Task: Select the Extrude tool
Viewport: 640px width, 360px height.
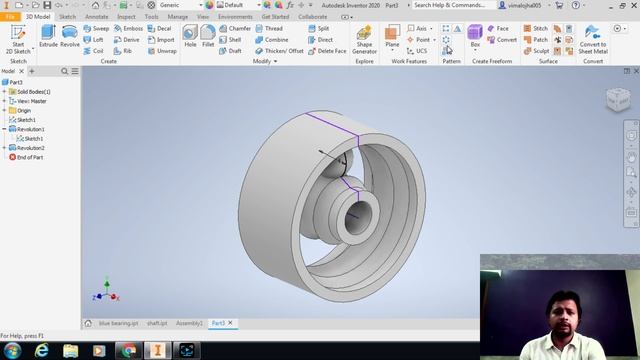Action: pyautogui.click(x=48, y=36)
